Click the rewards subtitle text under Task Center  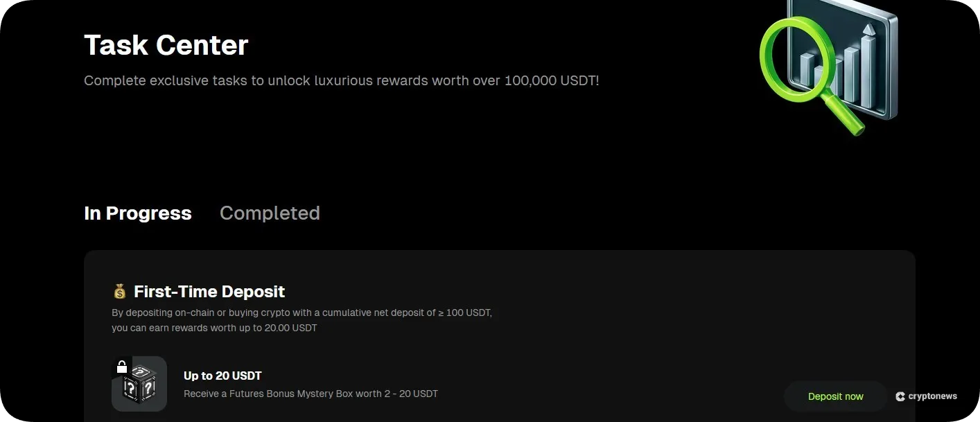[x=341, y=80]
